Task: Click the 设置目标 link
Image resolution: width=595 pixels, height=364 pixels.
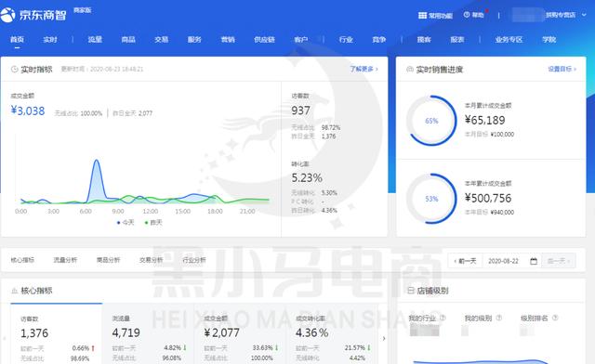Action: (x=562, y=69)
